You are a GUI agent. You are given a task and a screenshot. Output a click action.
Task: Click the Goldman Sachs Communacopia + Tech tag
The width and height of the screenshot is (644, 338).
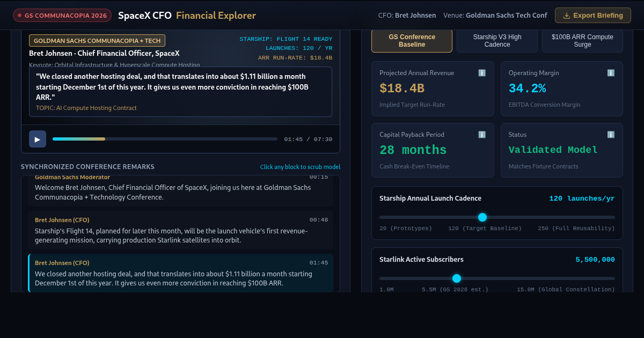[97, 41]
